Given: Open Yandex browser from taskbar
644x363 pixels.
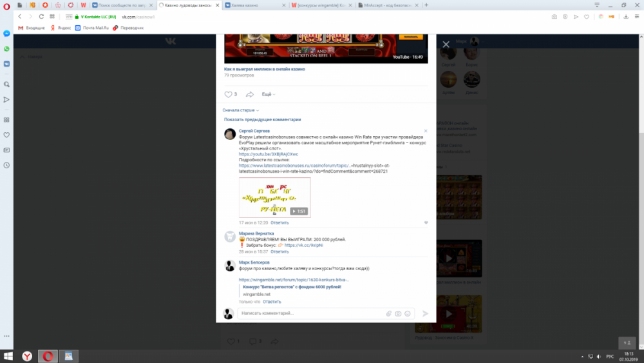Looking at the screenshot, I should pyautogui.click(x=27, y=356).
